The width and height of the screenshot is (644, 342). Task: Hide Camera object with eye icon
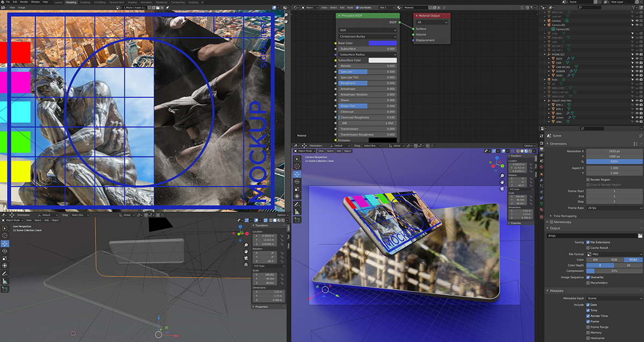637,20
